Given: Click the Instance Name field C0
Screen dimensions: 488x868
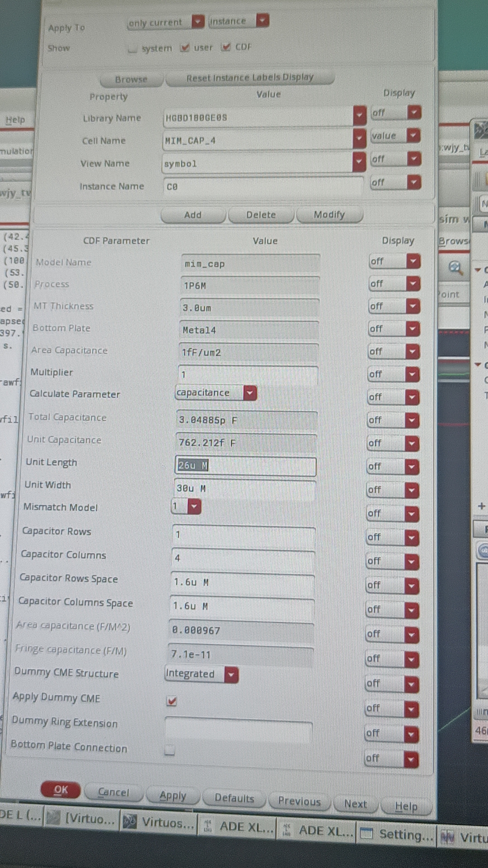Looking at the screenshot, I should click(263, 186).
